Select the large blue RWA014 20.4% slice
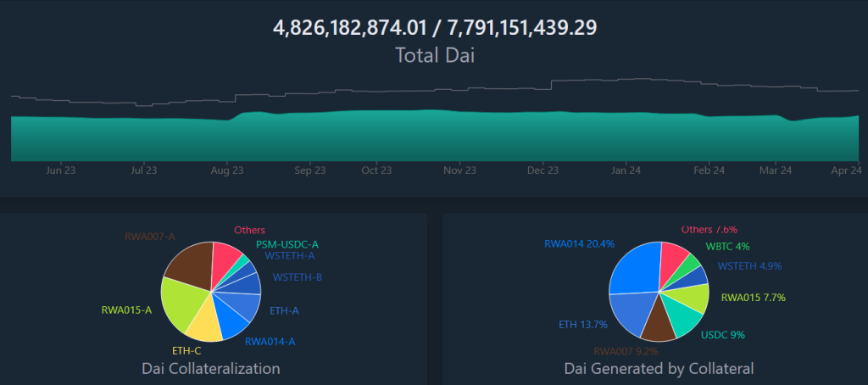 (x=632, y=267)
